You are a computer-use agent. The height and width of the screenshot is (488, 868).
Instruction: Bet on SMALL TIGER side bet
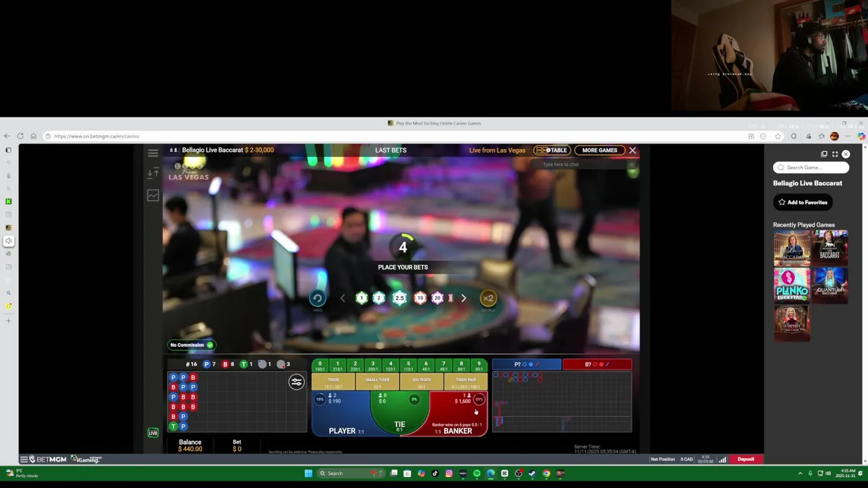377,383
